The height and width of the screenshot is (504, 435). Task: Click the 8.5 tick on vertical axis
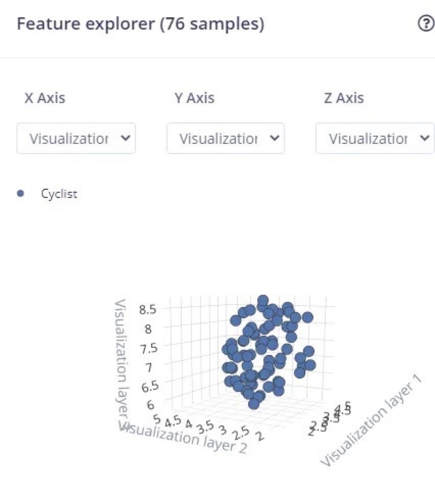pos(148,310)
